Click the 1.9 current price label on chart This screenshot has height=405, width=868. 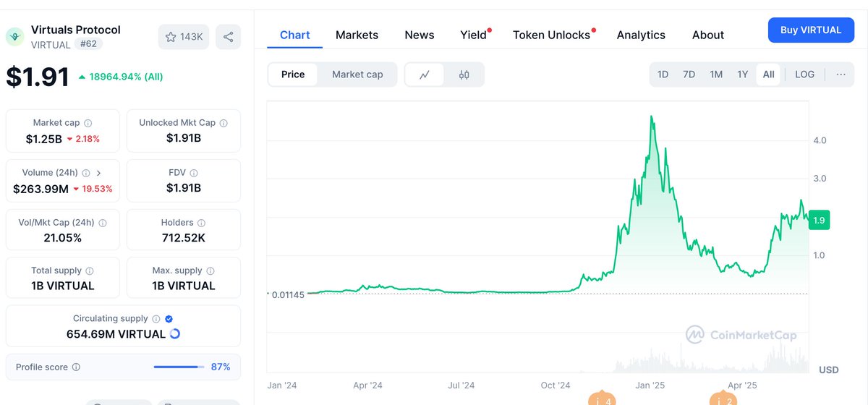pos(819,221)
